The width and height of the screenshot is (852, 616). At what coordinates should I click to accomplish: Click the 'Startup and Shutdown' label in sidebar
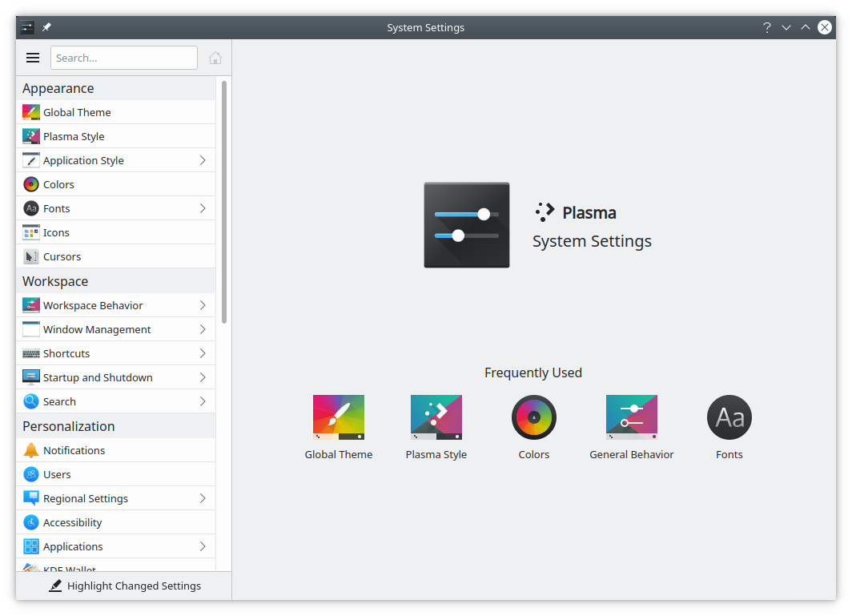pos(98,378)
